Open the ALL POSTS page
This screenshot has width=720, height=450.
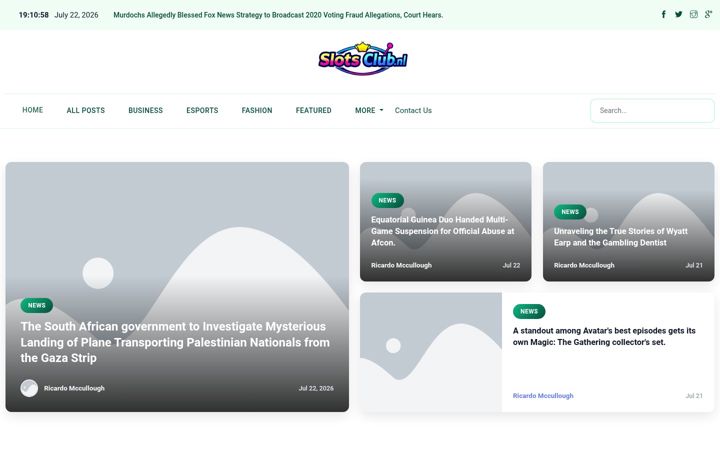coord(85,110)
